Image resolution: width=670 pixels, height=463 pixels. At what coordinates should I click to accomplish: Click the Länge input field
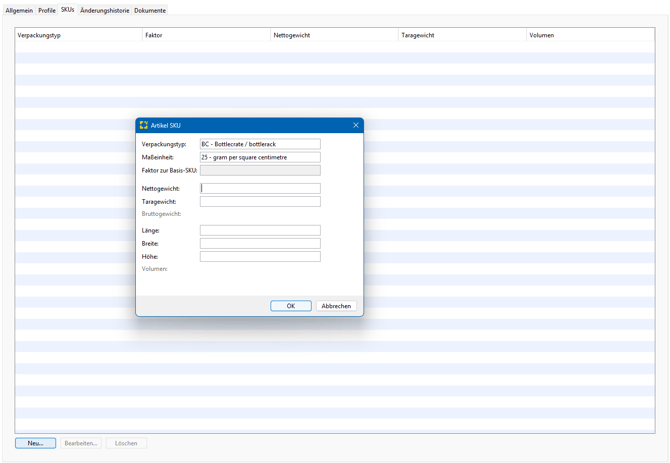click(260, 230)
